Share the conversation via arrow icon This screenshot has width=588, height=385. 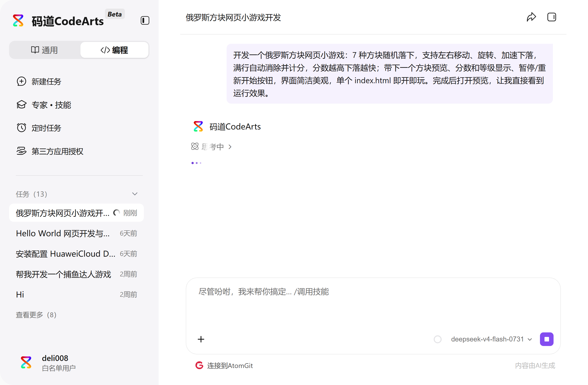click(531, 17)
